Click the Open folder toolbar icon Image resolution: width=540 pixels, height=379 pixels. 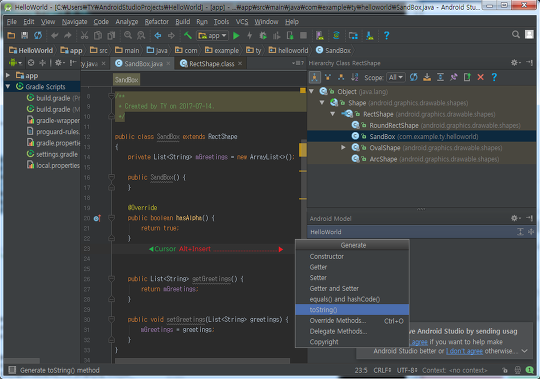coord(11,35)
